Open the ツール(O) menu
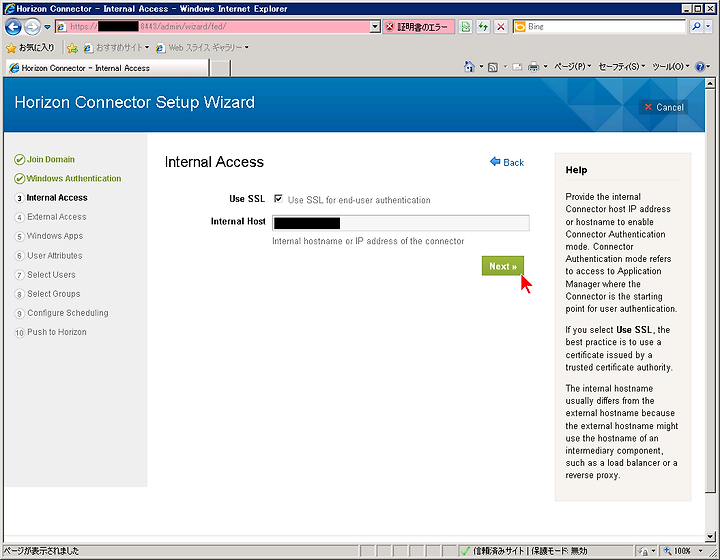The width and height of the screenshot is (720, 560). tap(671, 67)
